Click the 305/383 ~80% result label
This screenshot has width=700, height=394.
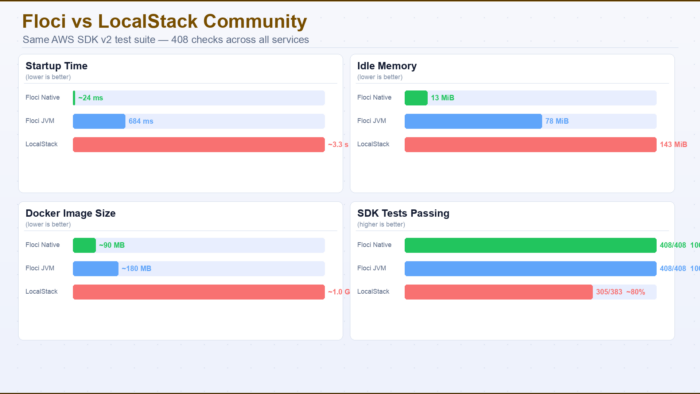tap(621, 292)
